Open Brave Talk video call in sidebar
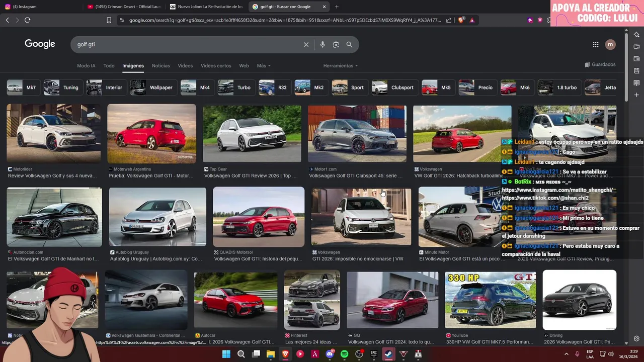644x362 pixels. click(x=636, y=47)
